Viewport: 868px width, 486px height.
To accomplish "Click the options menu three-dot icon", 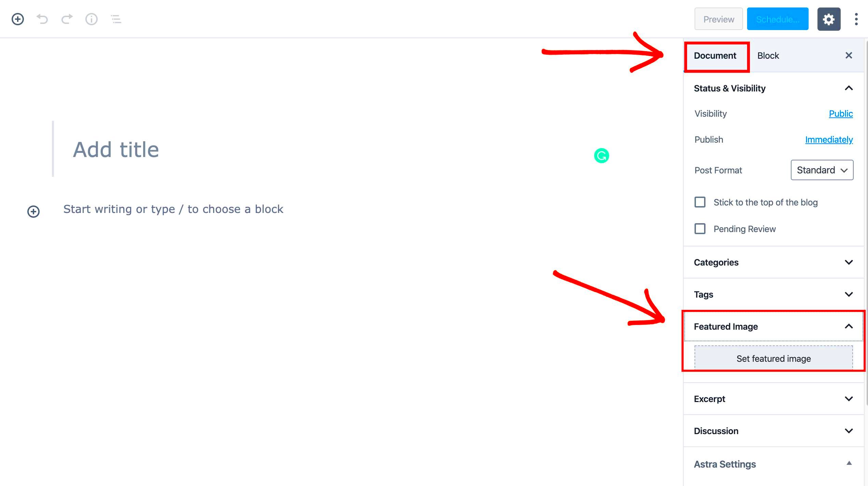I will [x=855, y=19].
